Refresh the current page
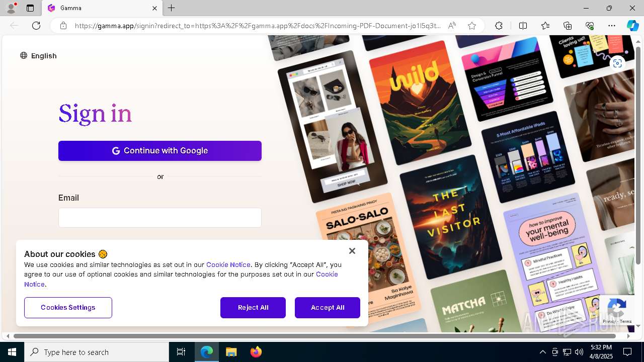 (x=36, y=26)
